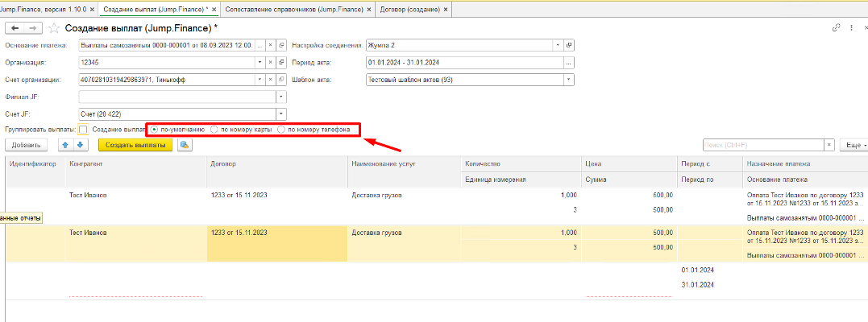Click the back navigation arrow

coord(15,28)
